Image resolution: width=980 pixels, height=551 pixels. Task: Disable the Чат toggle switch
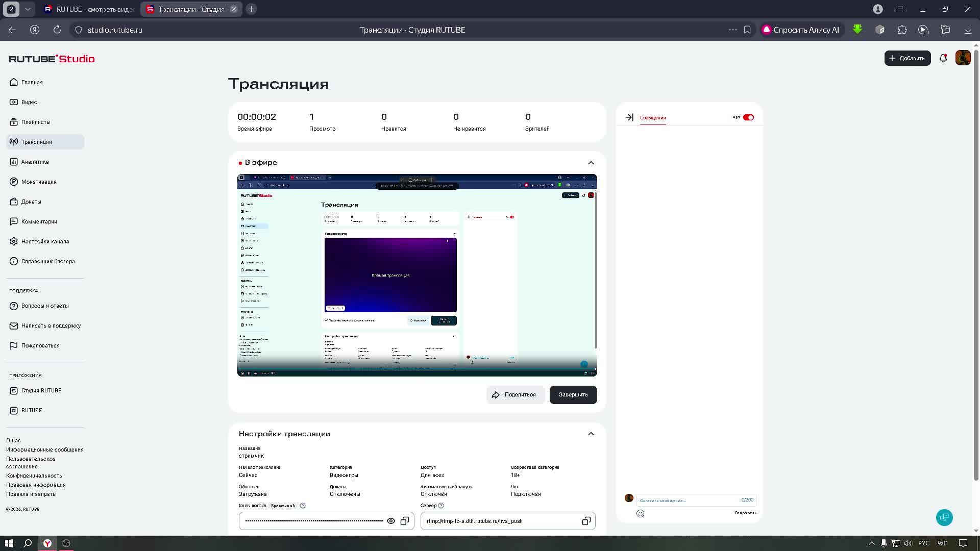748,117
